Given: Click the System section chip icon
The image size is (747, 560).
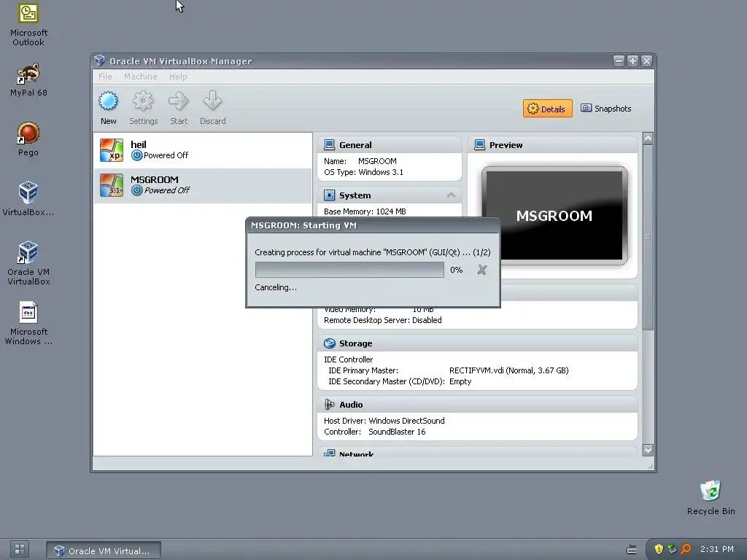Looking at the screenshot, I should (x=329, y=195).
